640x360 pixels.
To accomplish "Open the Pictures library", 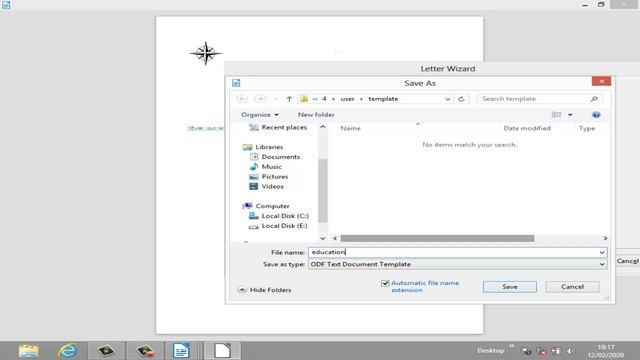I will click(x=268, y=176).
